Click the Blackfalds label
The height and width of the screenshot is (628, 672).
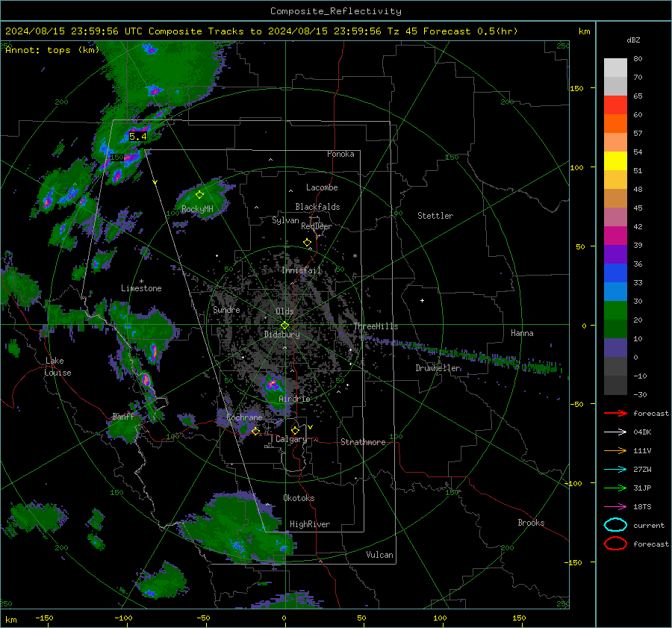pos(317,207)
